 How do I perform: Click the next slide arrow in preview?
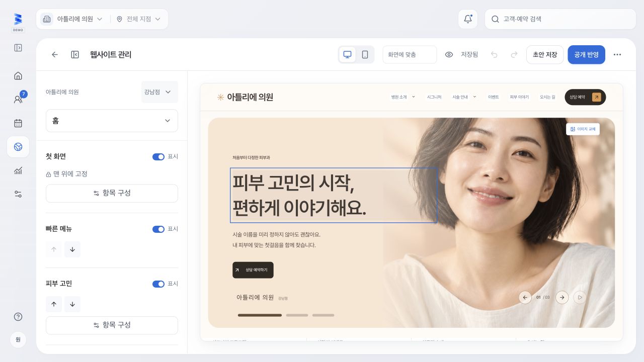tap(562, 297)
